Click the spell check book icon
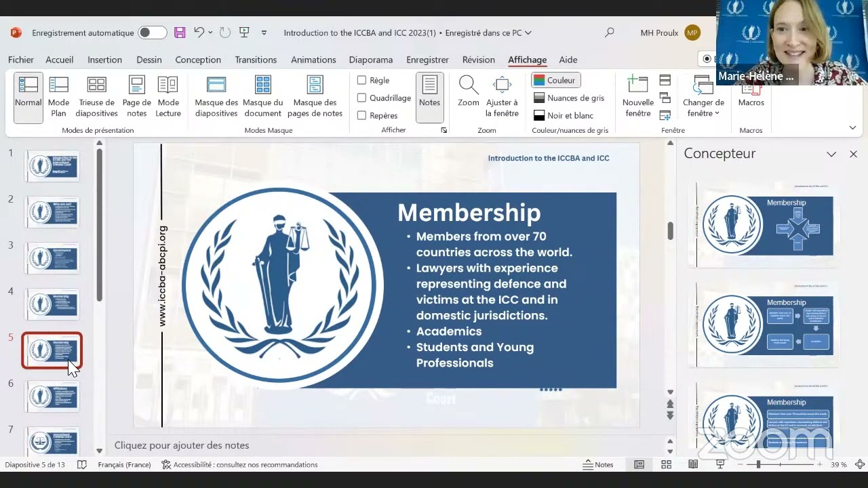This screenshot has height=488, width=868. [x=82, y=464]
